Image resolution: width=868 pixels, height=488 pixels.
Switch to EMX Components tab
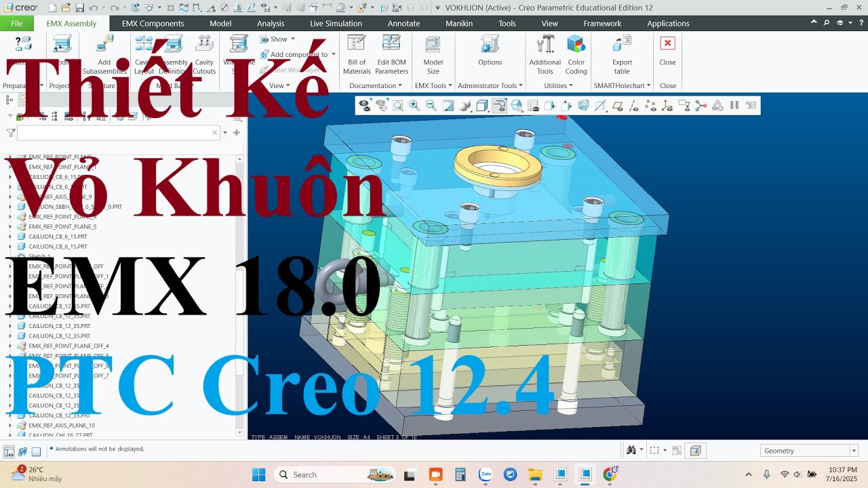[x=153, y=23]
